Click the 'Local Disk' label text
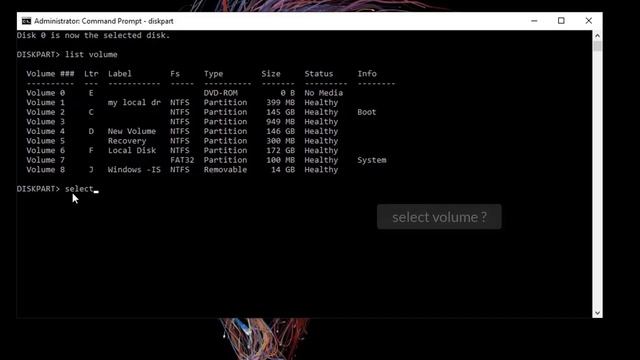 tap(132, 151)
